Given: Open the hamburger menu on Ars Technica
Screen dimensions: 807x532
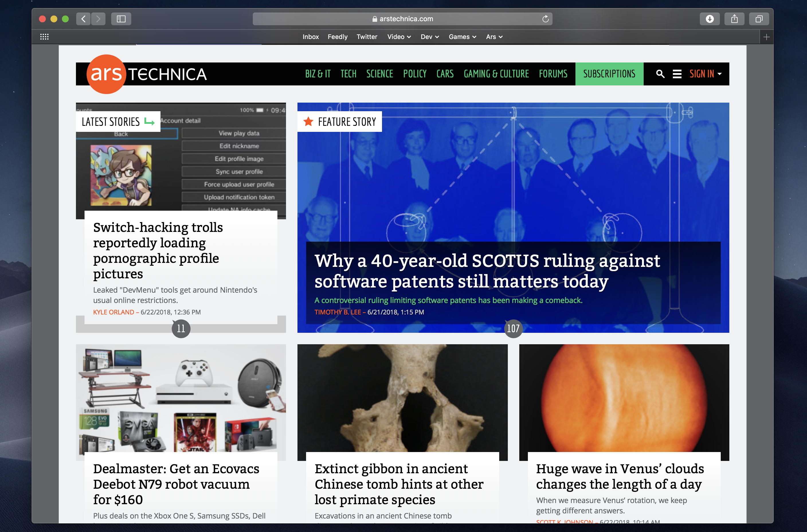Looking at the screenshot, I should [x=677, y=74].
